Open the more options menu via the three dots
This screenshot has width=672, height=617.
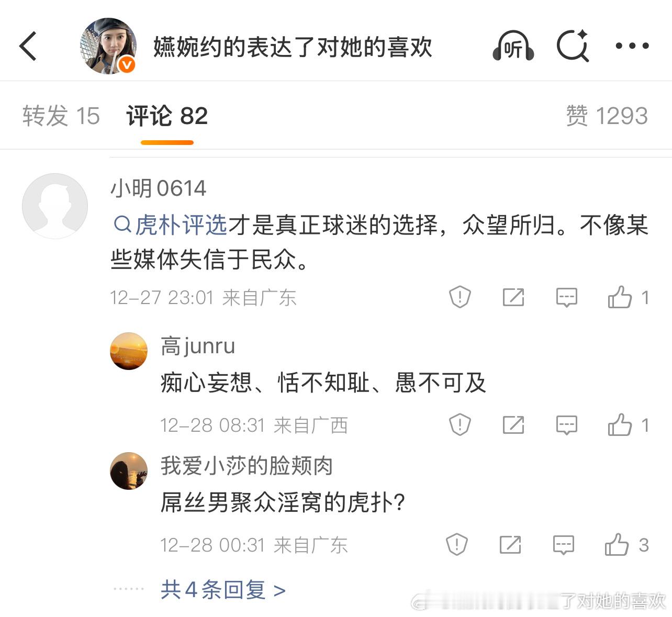[x=632, y=46]
